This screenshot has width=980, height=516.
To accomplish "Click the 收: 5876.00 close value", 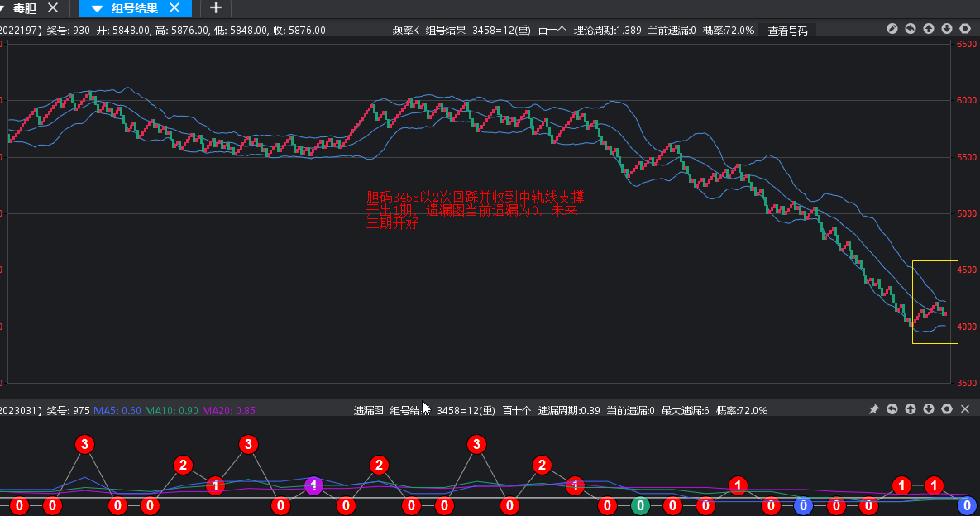I will pyautogui.click(x=299, y=30).
